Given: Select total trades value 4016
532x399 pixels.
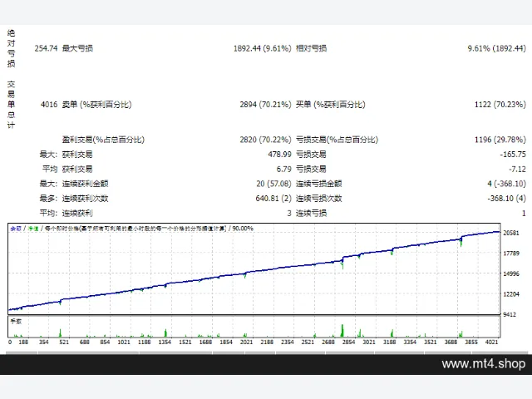Looking at the screenshot, I should point(49,105).
